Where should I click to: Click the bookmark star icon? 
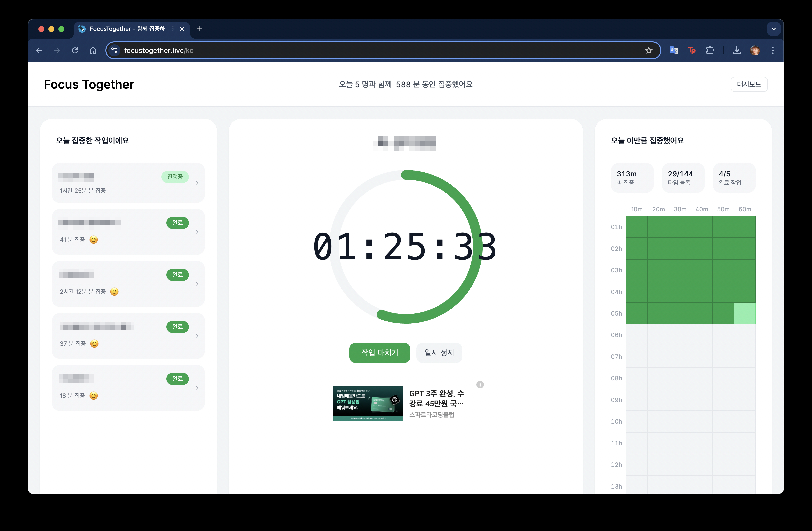tap(648, 50)
